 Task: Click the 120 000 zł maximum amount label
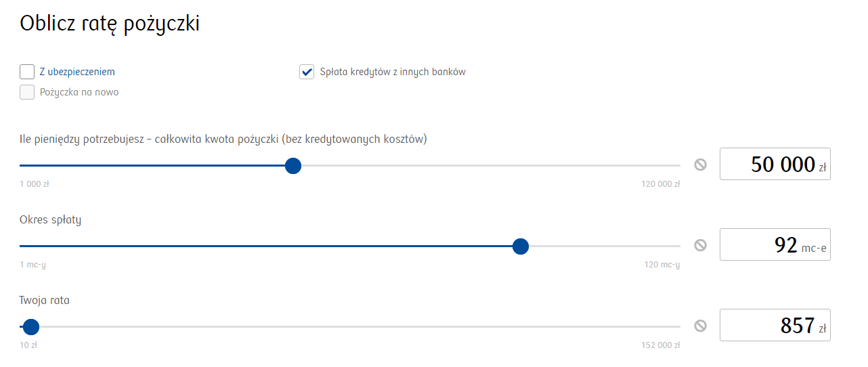(x=660, y=184)
